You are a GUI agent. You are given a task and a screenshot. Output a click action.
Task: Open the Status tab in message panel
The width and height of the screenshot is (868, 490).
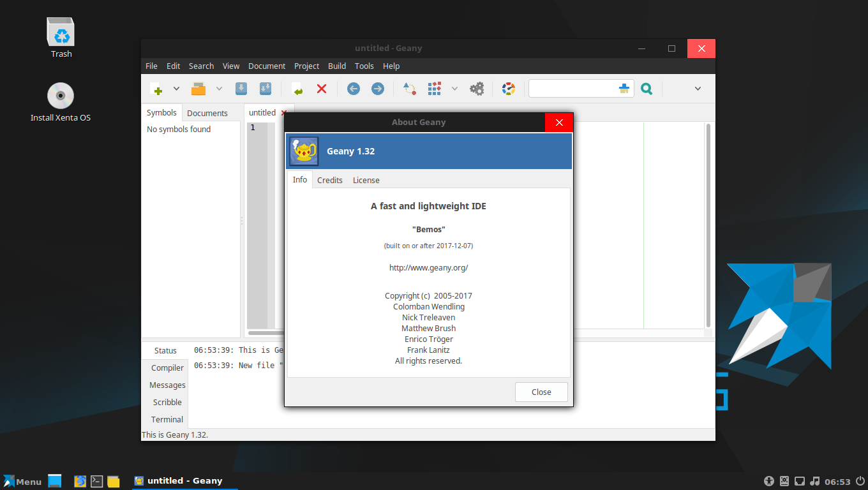(x=165, y=350)
